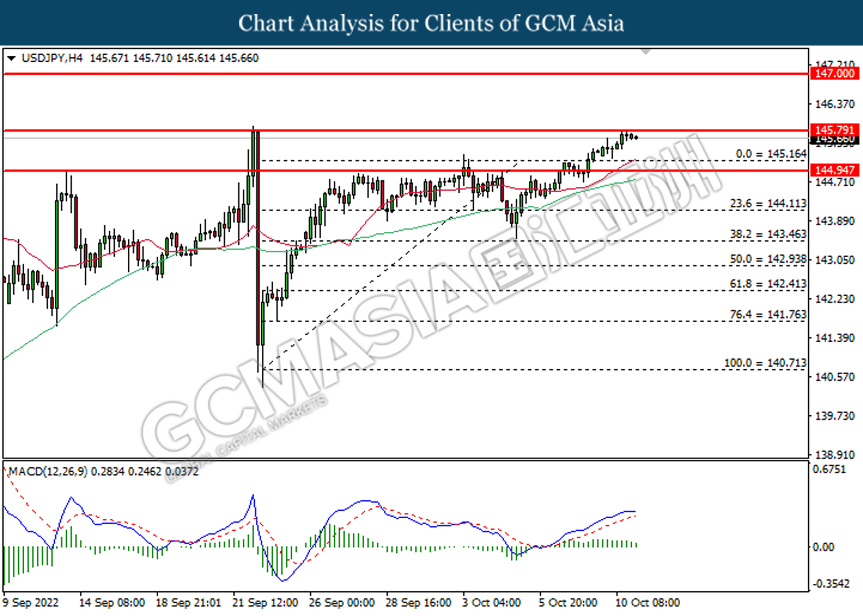The image size is (863, 616).
Task: Click the 18 Sep 21:01 time label
Action: click(189, 603)
